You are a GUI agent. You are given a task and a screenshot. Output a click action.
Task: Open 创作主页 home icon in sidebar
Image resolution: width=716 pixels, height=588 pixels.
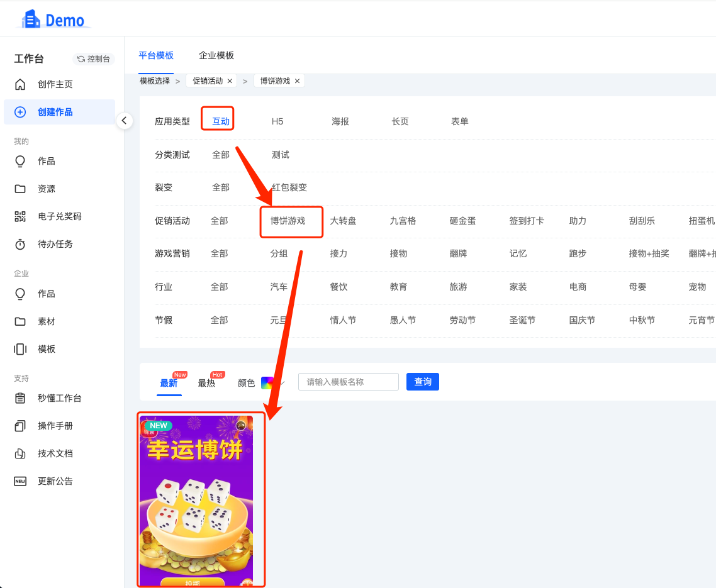pyautogui.click(x=20, y=84)
